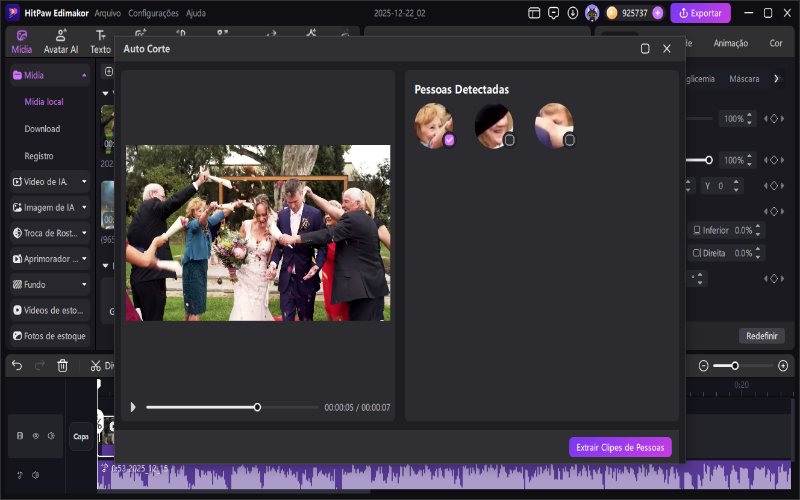The height and width of the screenshot is (500, 800).
Task: Click the Exportar button
Action: click(700, 13)
